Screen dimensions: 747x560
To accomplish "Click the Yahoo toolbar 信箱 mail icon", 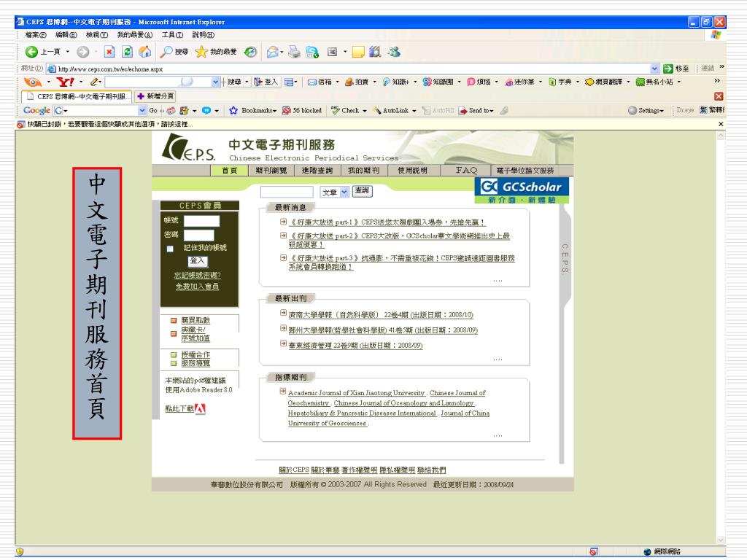I will [x=312, y=82].
